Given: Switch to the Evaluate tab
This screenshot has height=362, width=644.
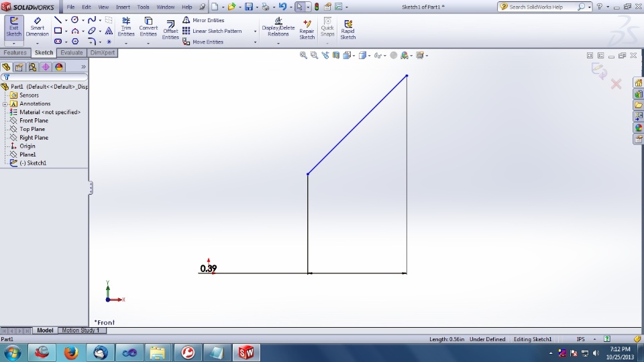Looking at the screenshot, I should [x=72, y=52].
